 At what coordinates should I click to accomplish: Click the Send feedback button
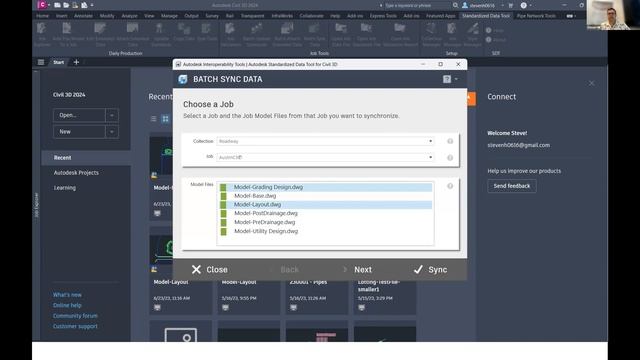click(x=512, y=186)
